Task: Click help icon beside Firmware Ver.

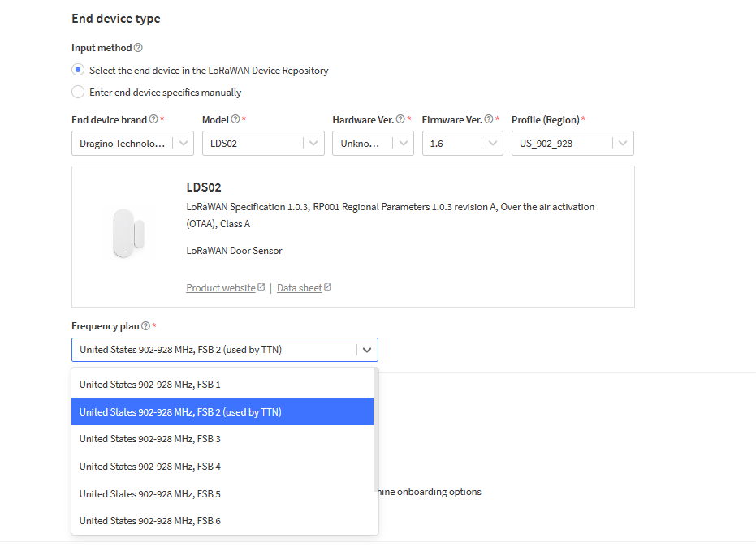Action: click(x=489, y=119)
